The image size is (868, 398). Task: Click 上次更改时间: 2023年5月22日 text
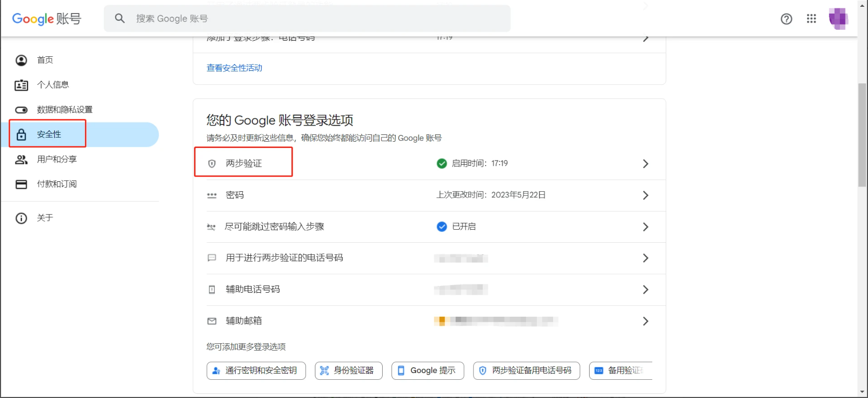click(491, 195)
